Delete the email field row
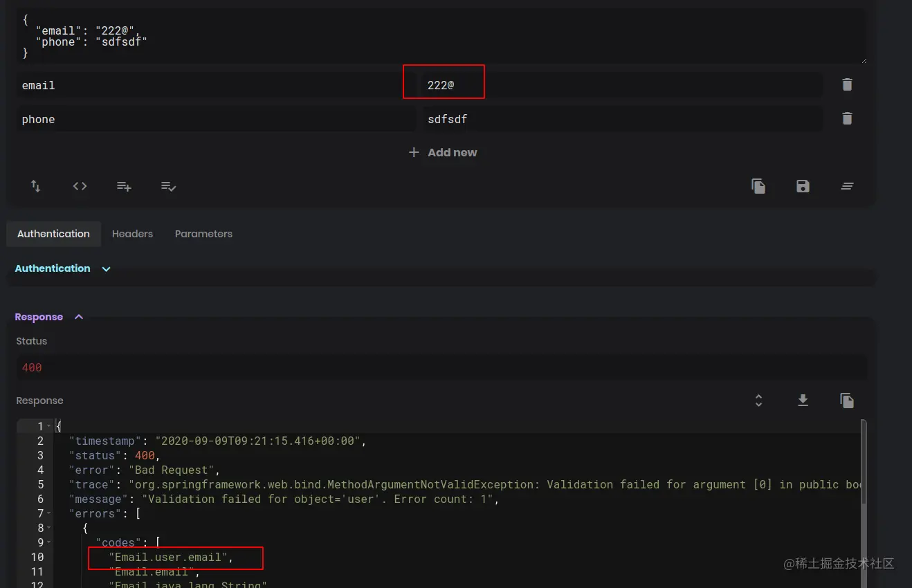 tap(847, 84)
